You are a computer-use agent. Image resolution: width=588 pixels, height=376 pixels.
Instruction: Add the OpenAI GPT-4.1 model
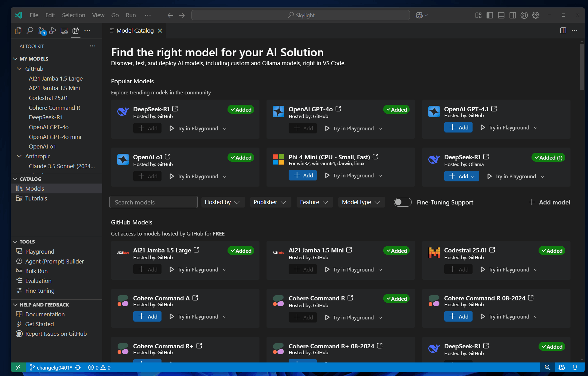pos(458,127)
